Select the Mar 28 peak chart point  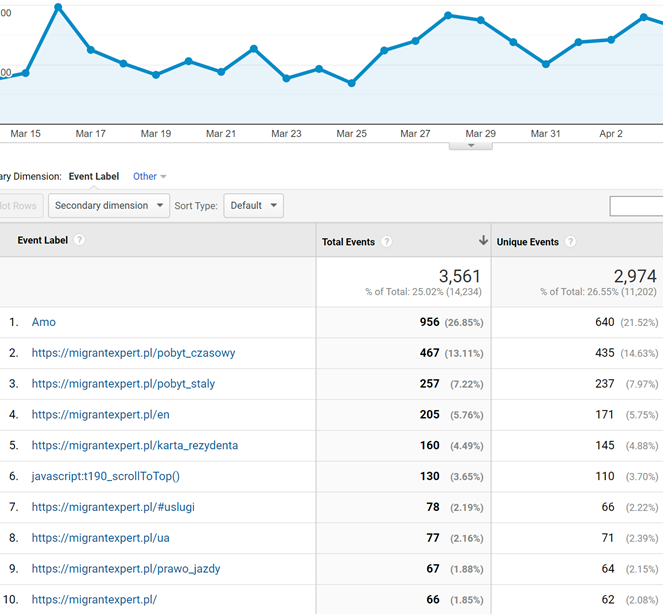tap(448, 16)
